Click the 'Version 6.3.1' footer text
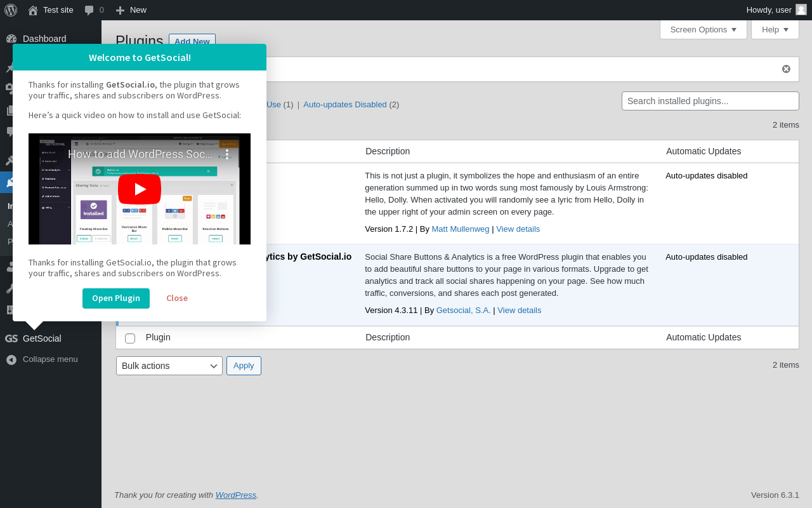The width and height of the screenshot is (812, 508). coord(775,495)
